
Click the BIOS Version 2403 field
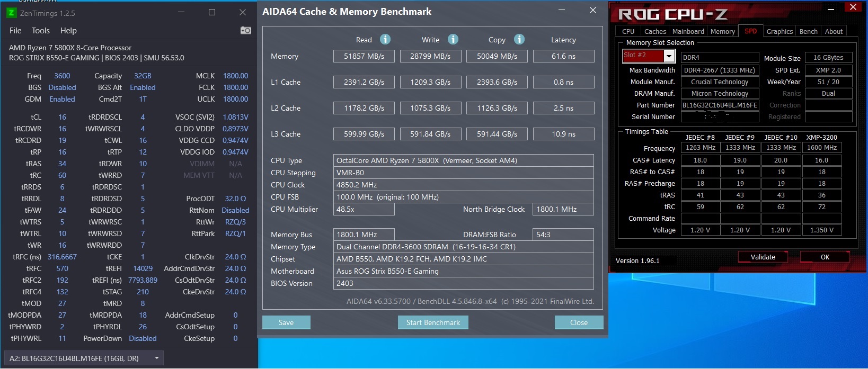point(464,283)
